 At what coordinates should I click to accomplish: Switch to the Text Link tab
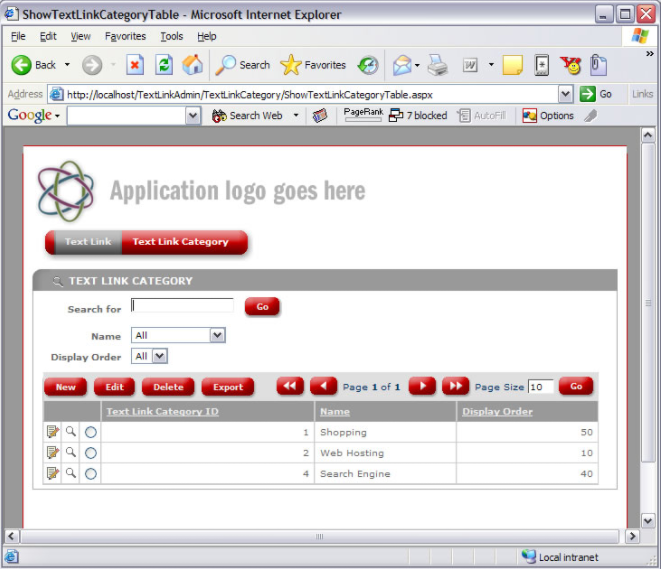88,242
